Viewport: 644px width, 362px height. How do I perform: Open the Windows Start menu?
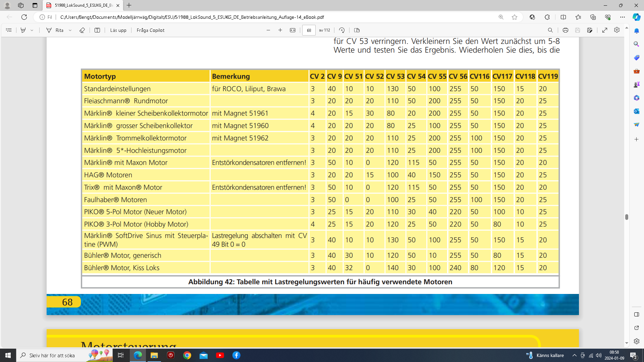pos(8,355)
